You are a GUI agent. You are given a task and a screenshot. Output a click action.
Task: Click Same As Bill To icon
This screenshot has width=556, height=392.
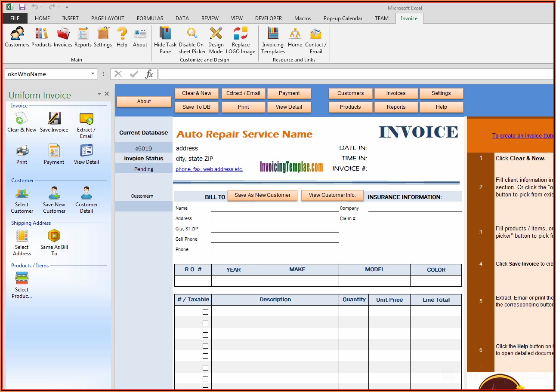(54, 243)
